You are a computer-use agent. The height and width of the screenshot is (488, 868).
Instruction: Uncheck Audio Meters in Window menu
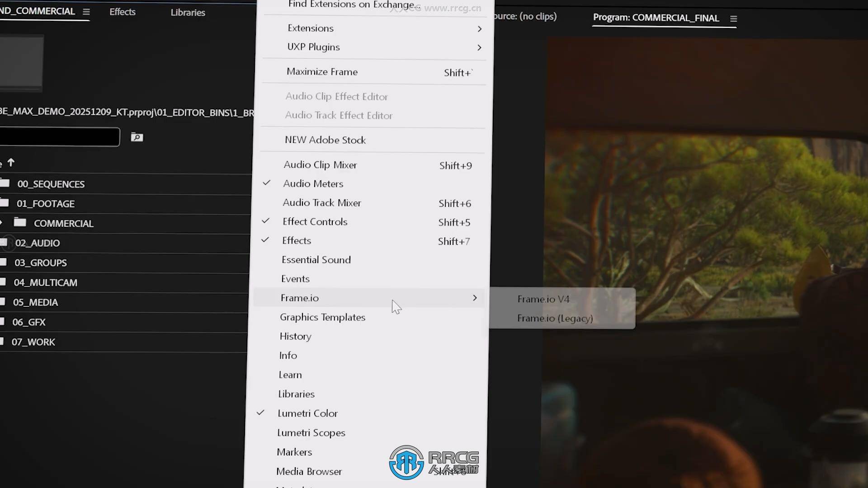(x=313, y=183)
